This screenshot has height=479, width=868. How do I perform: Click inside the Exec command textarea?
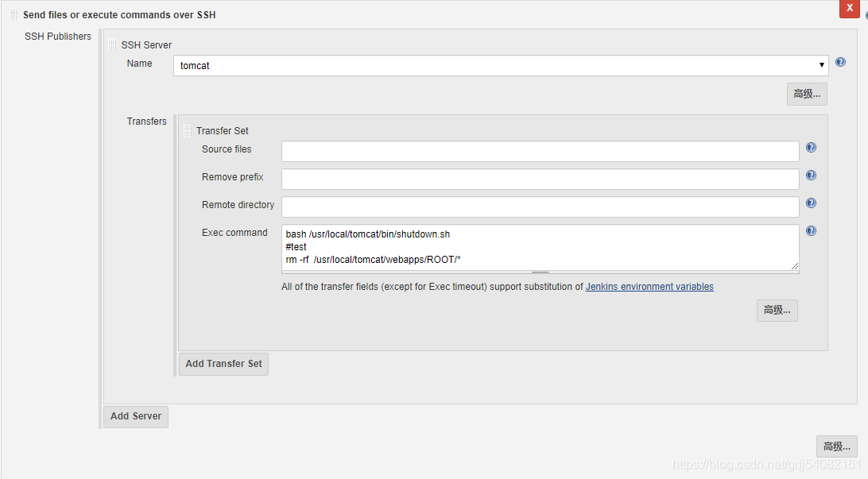point(541,247)
